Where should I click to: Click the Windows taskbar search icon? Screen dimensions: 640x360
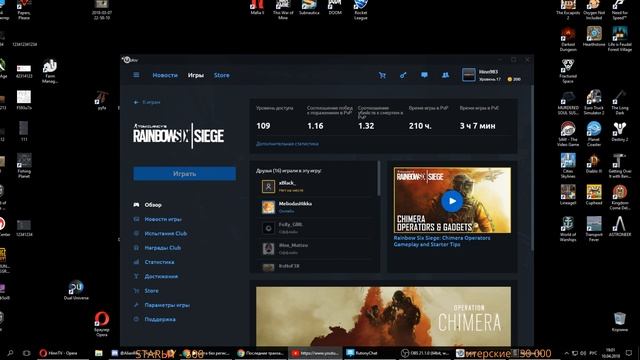pos(11,353)
